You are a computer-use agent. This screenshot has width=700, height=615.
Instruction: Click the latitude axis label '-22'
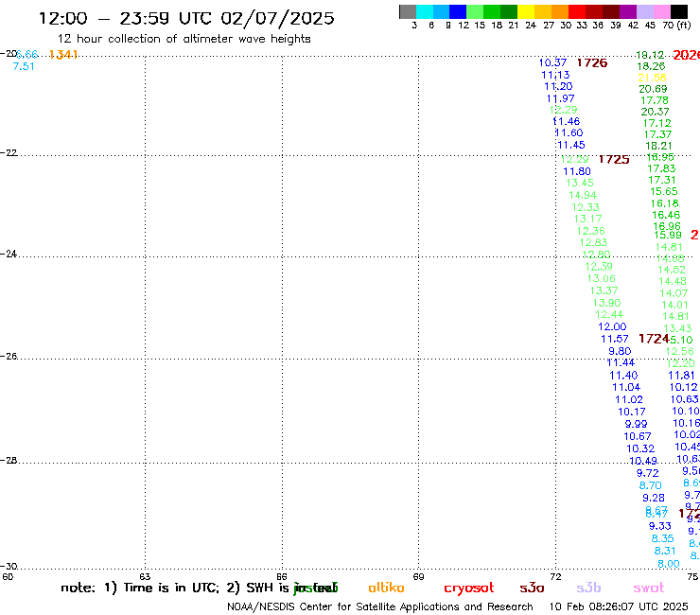9,152
